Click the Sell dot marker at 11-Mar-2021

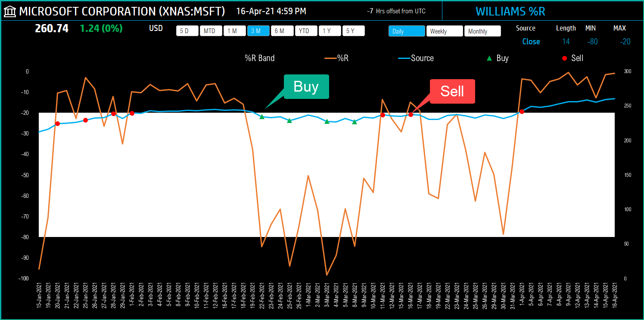383,115
